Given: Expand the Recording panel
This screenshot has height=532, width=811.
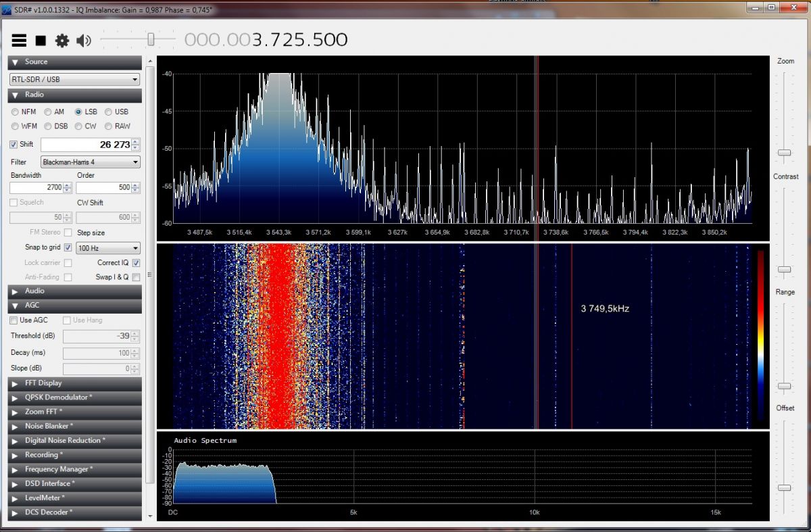Looking at the screenshot, I should coord(74,455).
